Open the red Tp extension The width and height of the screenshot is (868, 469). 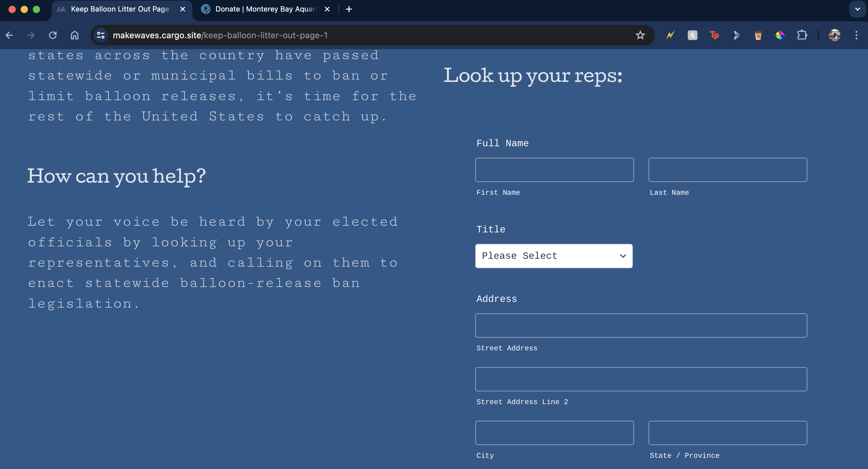pos(714,35)
